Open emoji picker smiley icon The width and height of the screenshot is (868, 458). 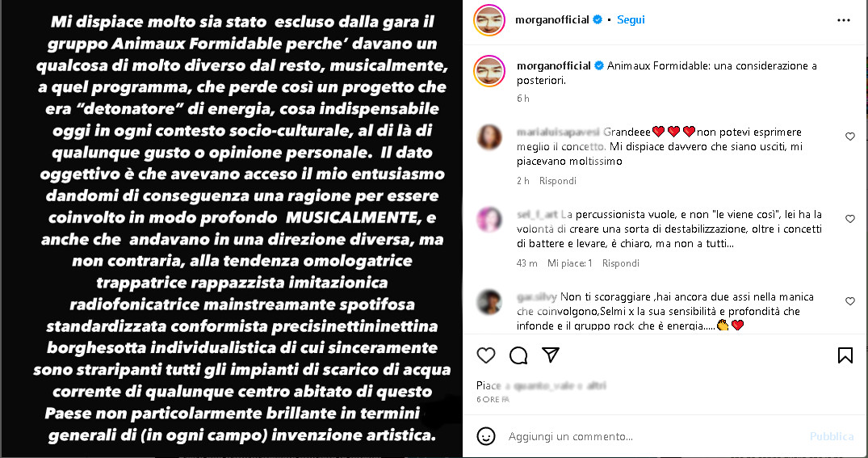point(486,436)
